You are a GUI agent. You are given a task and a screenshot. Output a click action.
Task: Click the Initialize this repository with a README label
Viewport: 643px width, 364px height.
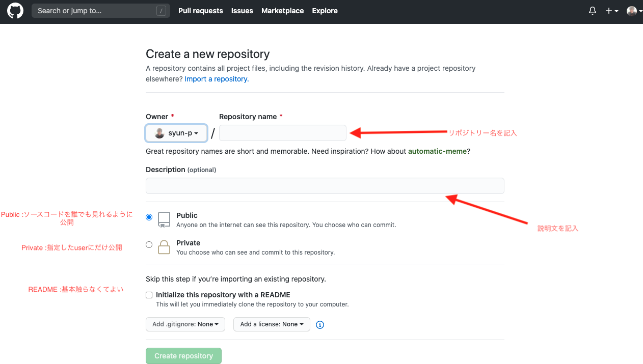pos(223,295)
